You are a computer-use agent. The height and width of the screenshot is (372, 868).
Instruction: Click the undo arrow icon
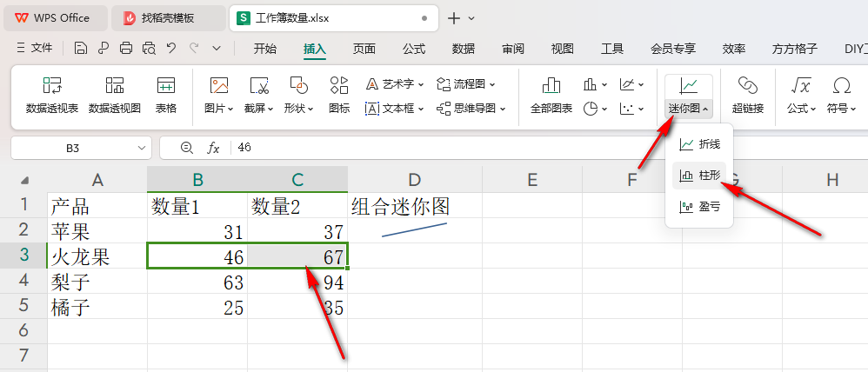tap(171, 48)
